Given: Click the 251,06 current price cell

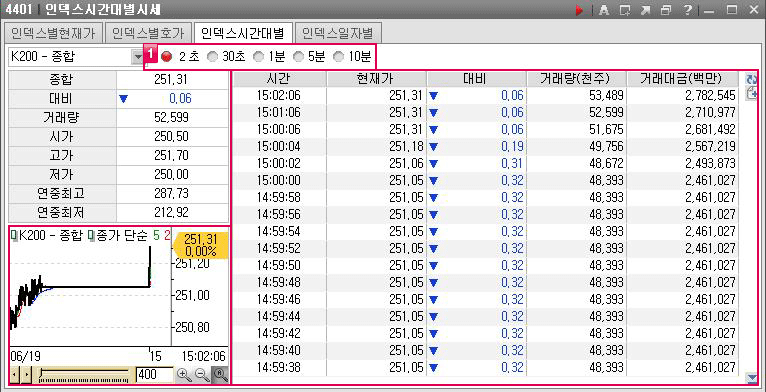Looking at the screenshot, I should (x=377, y=163).
